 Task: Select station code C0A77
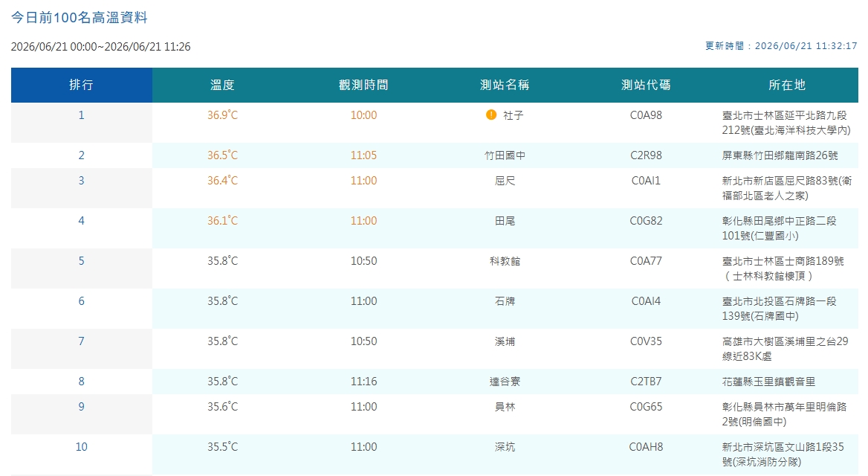pyautogui.click(x=646, y=261)
